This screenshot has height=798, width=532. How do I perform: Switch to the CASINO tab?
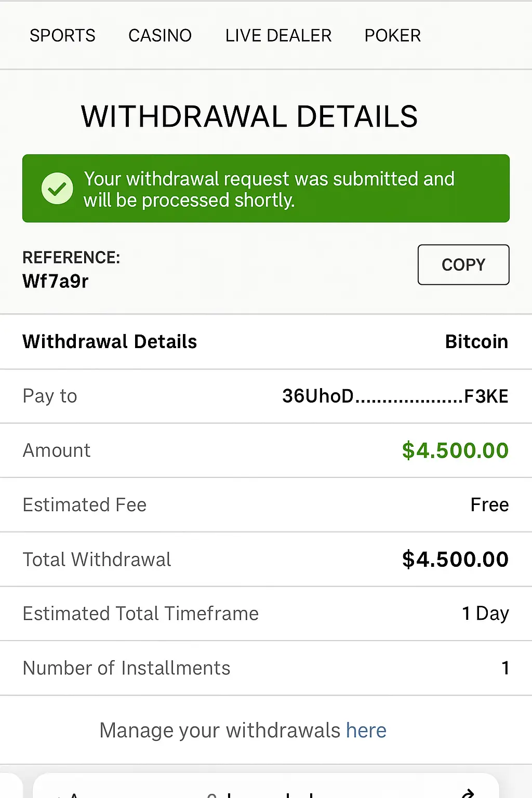click(160, 35)
